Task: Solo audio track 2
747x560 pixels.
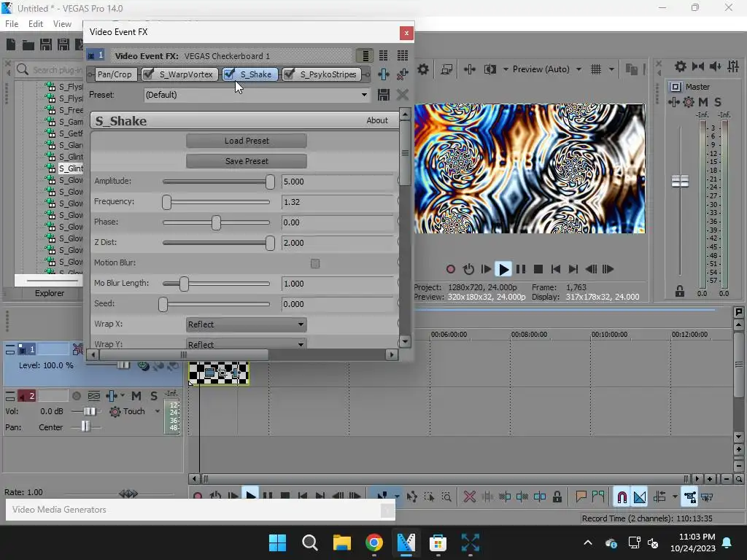Action: click(153, 396)
